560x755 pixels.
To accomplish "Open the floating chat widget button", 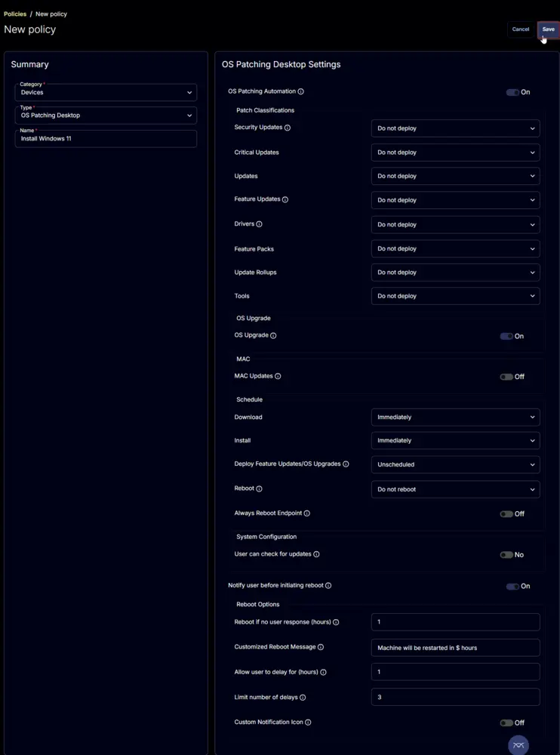I will [518, 745].
